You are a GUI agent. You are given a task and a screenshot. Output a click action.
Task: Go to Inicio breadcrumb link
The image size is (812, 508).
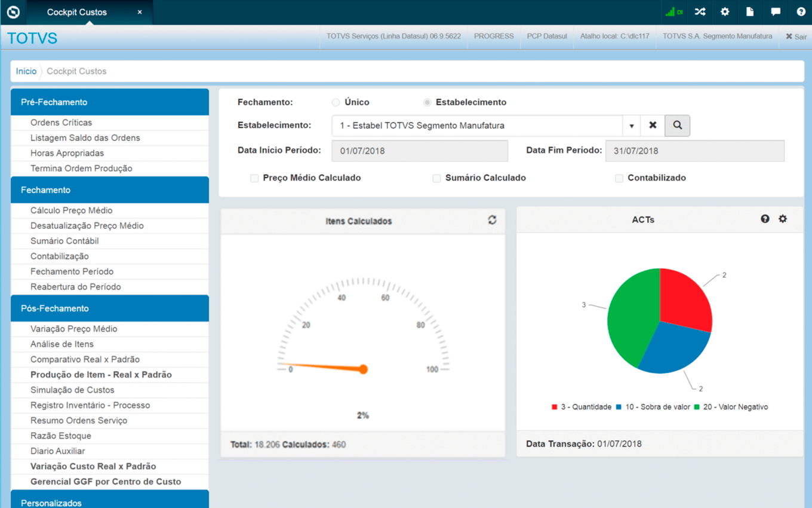[26, 71]
